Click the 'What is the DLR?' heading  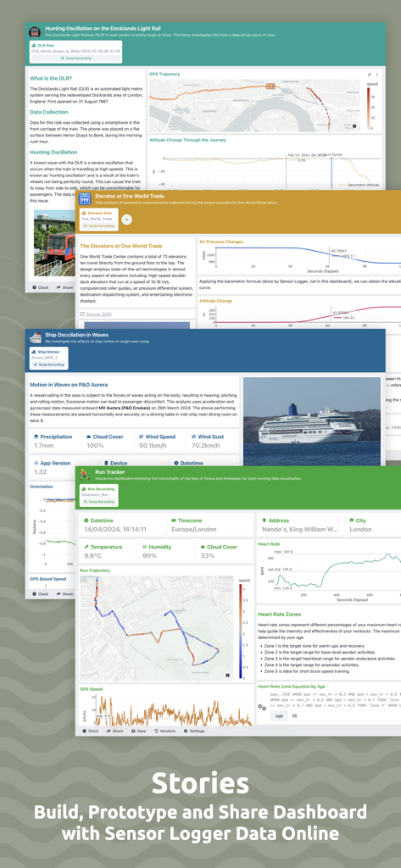[x=52, y=78]
